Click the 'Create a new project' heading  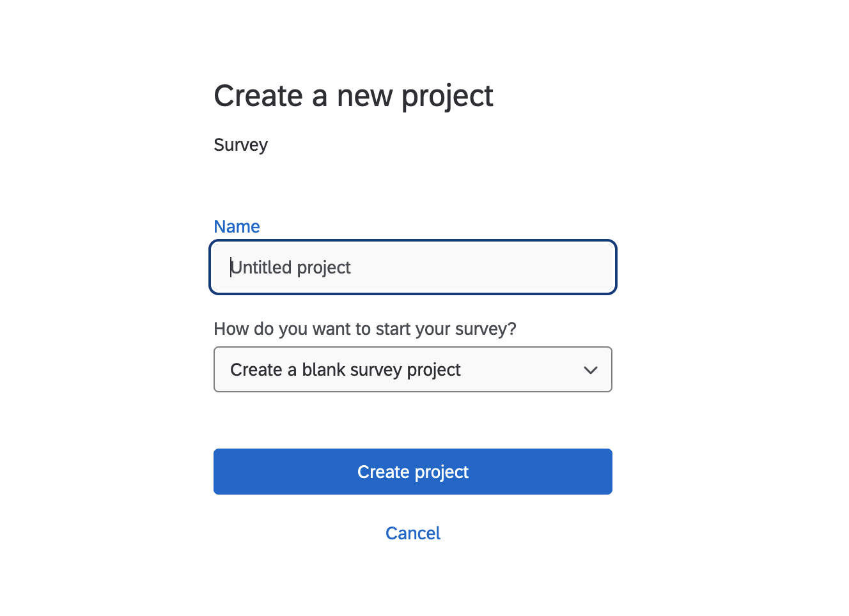pos(354,96)
